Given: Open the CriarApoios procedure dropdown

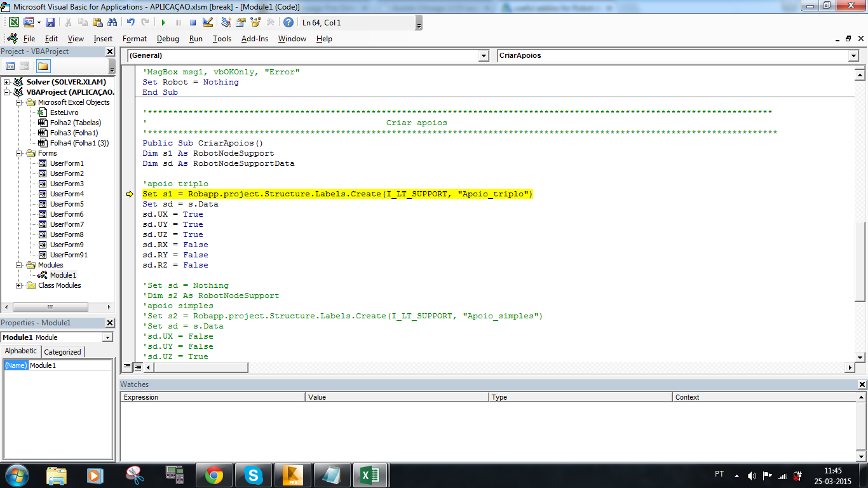Looking at the screenshot, I should (x=853, y=56).
